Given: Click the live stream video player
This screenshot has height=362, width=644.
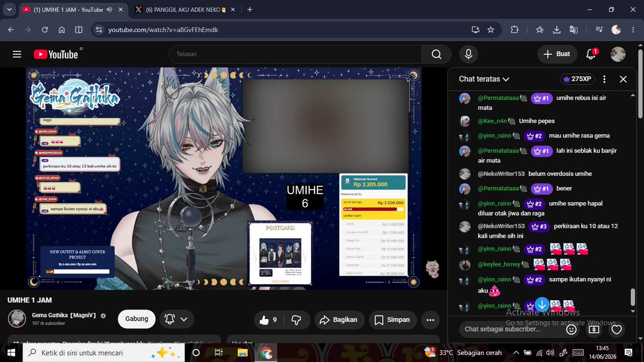Looking at the screenshot, I should coord(224,179).
